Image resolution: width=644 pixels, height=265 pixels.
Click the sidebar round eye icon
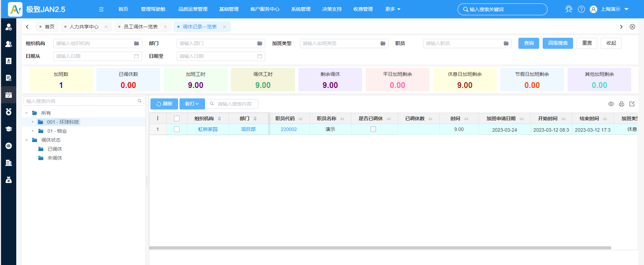pos(9,146)
